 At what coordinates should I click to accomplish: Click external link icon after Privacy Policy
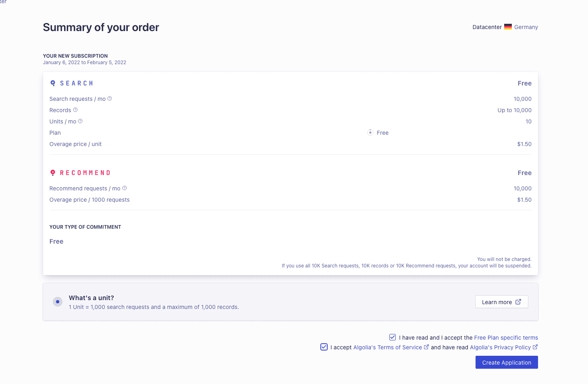pos(535,347)
